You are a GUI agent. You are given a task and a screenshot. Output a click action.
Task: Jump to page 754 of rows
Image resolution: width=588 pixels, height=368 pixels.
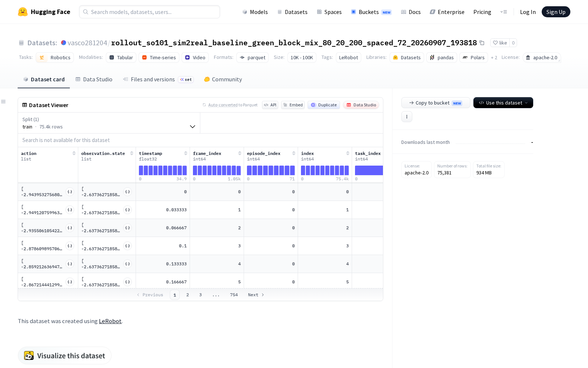click(x=234, y=295)
